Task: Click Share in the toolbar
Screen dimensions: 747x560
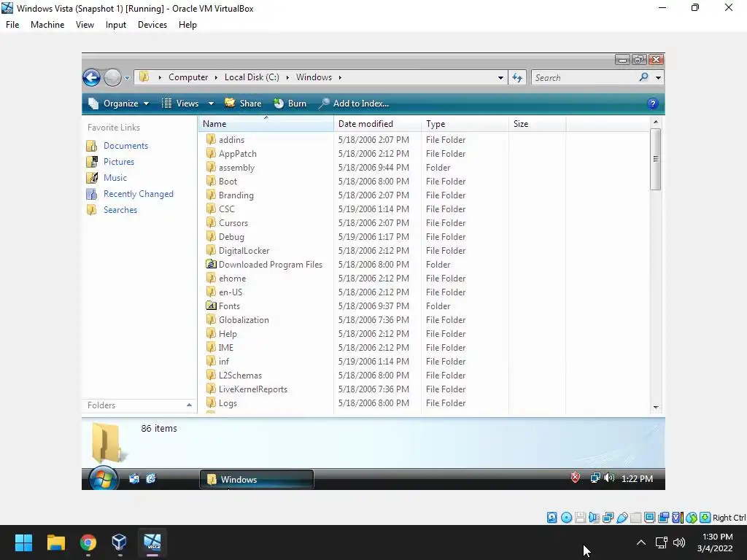Action: click(243, 104)
